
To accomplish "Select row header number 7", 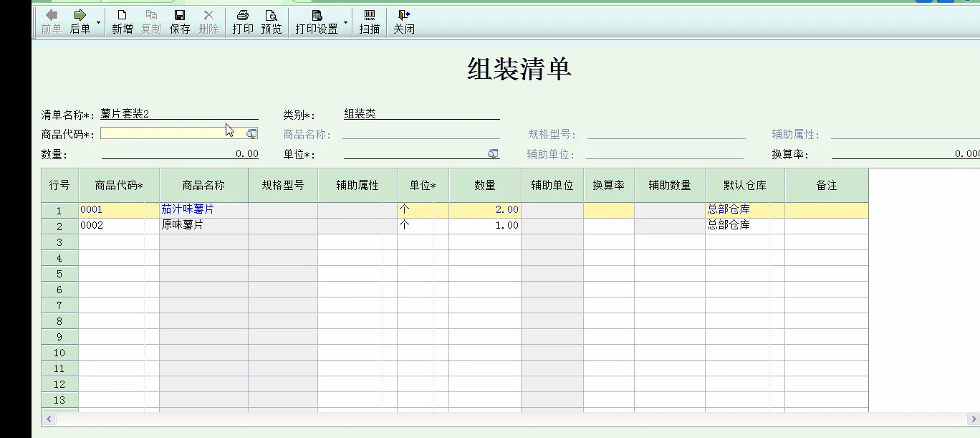I will 59,305.
